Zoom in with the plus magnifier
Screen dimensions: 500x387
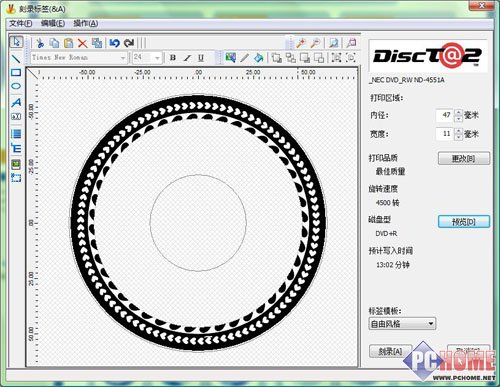(x=301, y=43)
